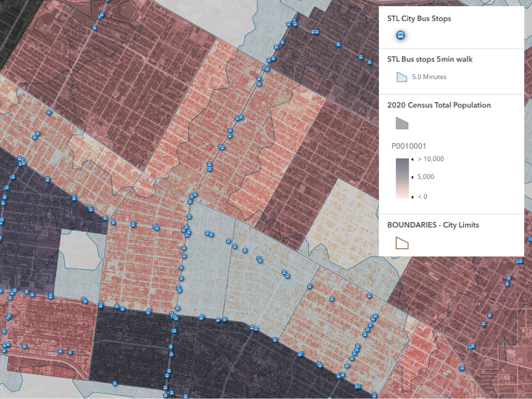
Task: Select the STL City Bus Stops heading
Action: 419,19
